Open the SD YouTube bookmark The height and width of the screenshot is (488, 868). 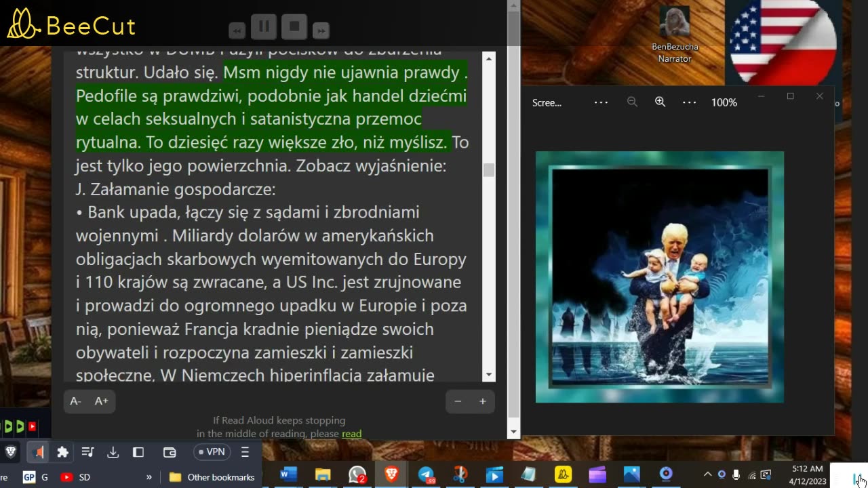[75, 477]
